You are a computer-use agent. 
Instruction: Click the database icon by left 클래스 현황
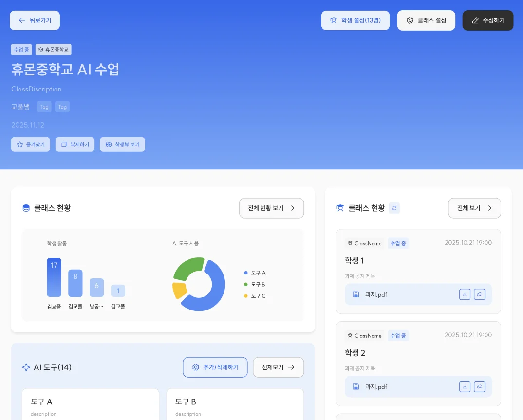coord(26,208)
